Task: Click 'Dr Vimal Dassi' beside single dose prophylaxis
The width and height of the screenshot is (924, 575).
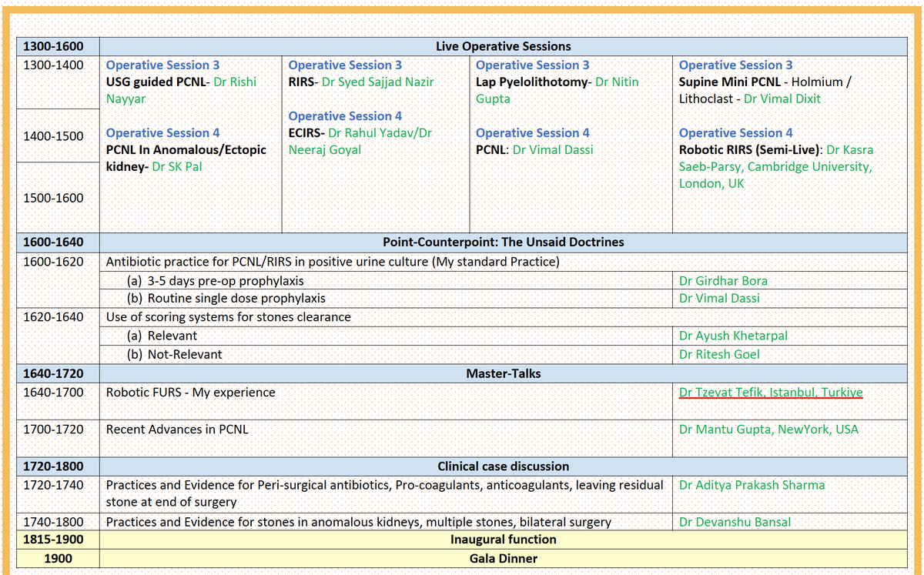Action: [x=719, y=298]
